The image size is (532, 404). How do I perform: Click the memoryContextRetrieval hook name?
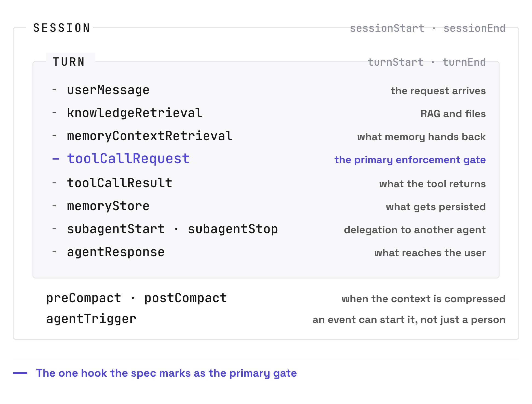tap(150, 136)
